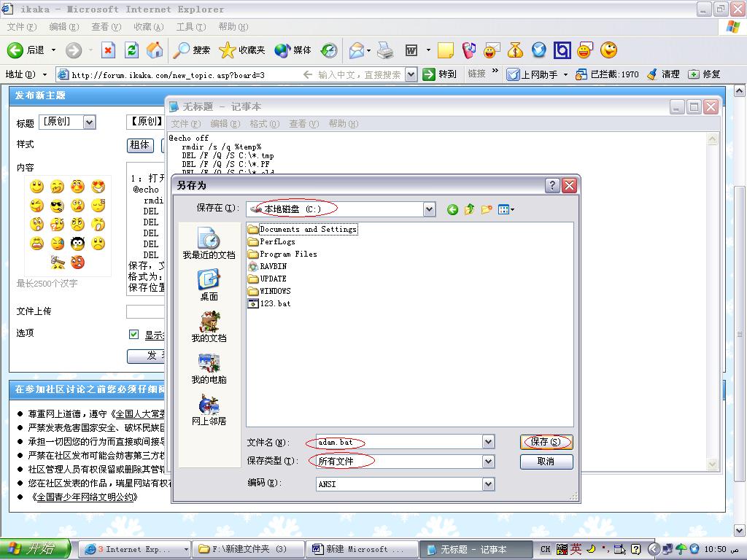Switch to 新建 Microsoft Word taskbar item

361,549
